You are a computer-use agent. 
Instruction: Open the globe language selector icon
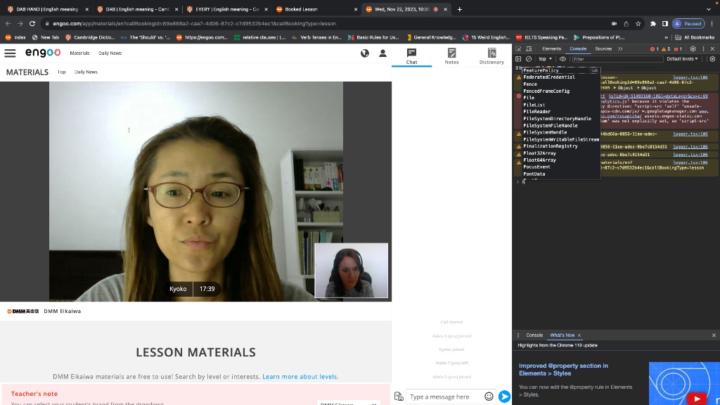[365, 53]
